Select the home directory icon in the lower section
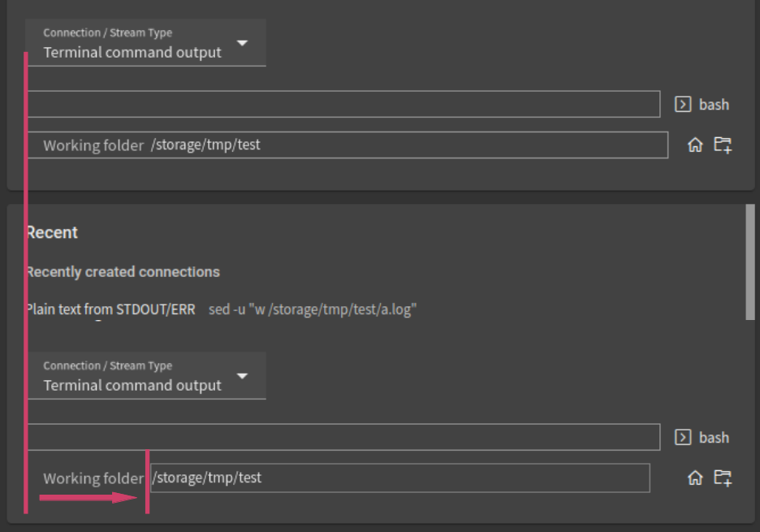The height and width of the screenshot is (532, 760). tap(695, 478)
